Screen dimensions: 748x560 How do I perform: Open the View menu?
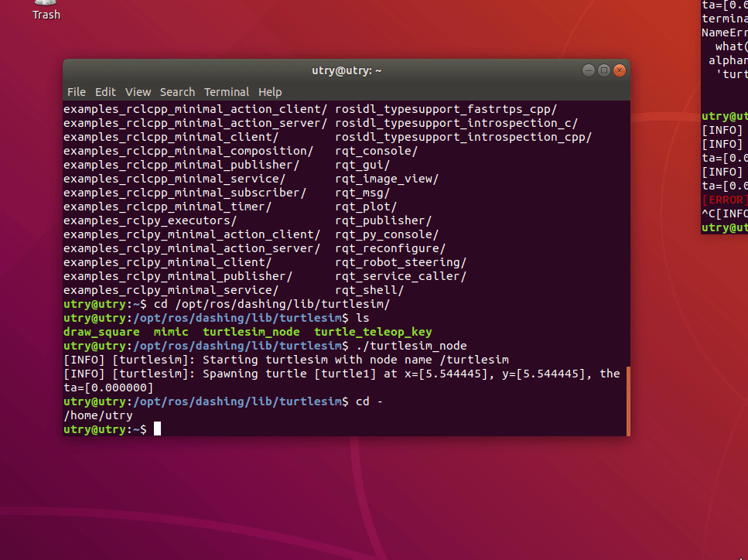tap(138, 92)
